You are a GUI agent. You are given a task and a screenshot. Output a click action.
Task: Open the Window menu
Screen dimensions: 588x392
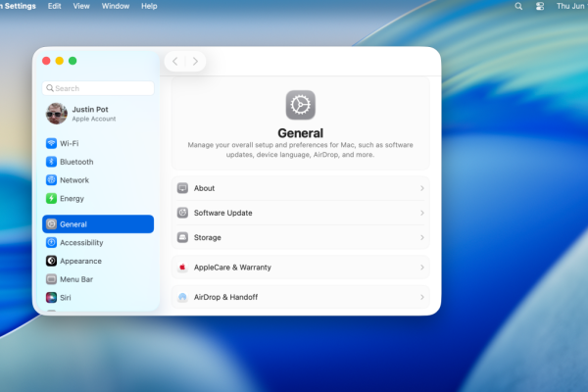(116, 7)
